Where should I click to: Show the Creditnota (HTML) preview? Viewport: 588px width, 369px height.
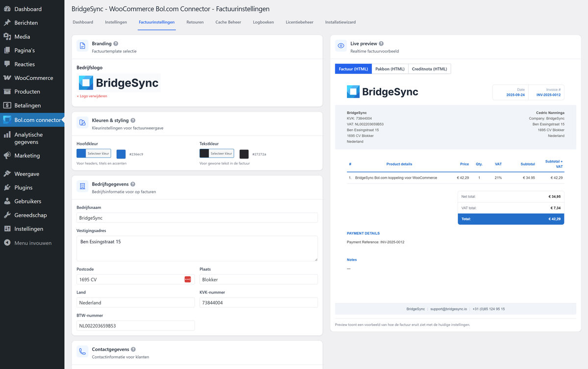click(x=429, y=69)
